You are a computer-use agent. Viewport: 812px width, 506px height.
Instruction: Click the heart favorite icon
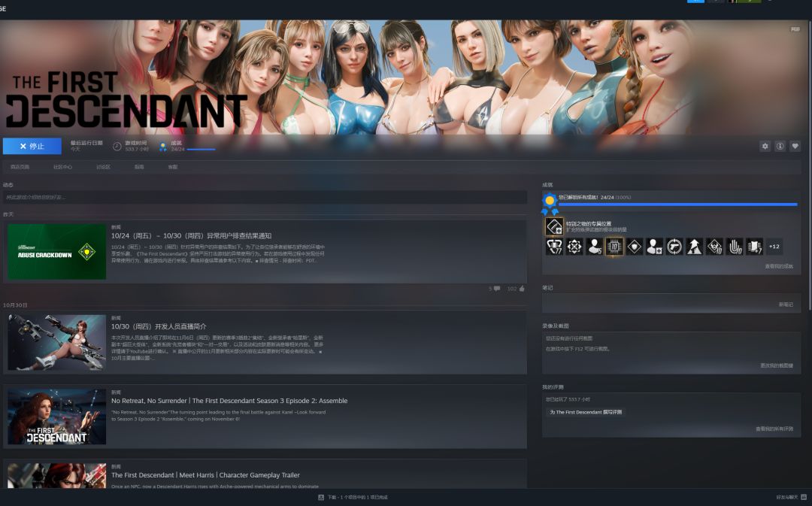click(x=795, y=147)
